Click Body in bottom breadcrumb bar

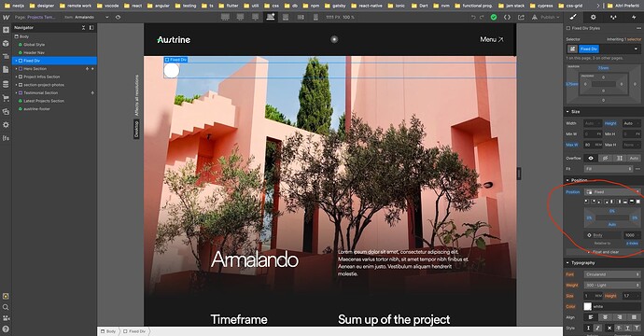[x=108, y=331]
